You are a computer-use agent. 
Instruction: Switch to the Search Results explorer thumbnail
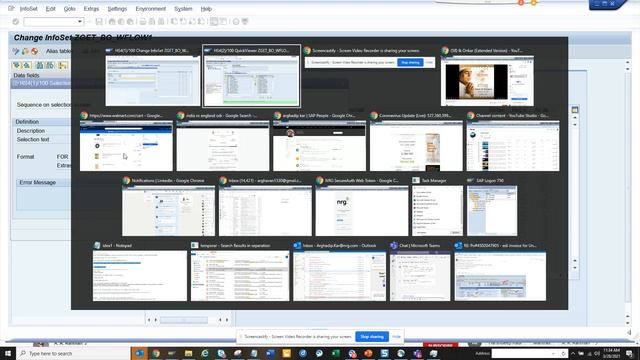(240, 272)
